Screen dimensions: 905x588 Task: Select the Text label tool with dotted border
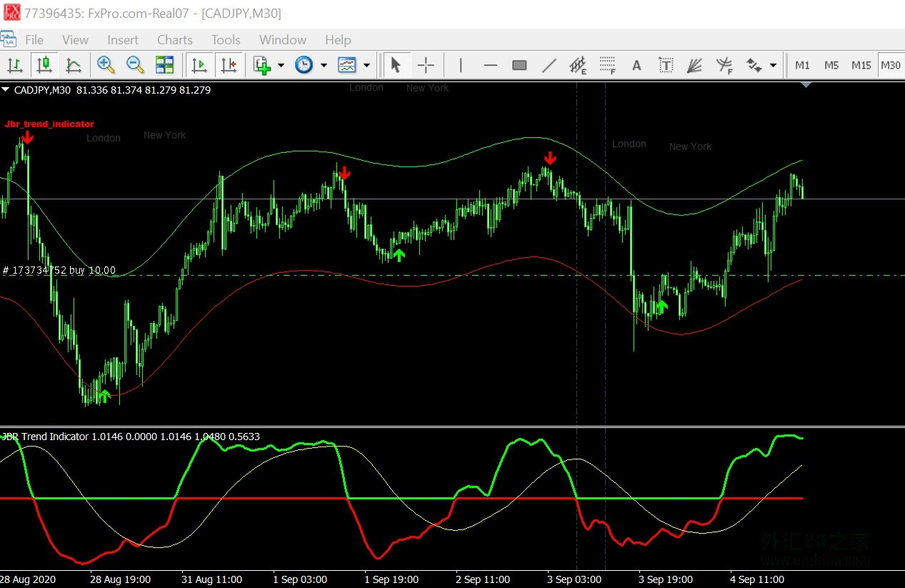pos(666,66)
